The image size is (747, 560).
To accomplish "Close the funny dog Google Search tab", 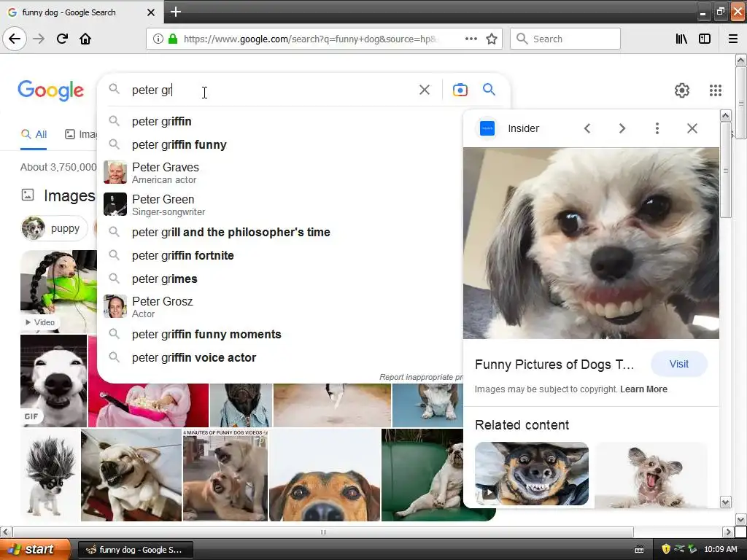I will (x=150, y=12).
